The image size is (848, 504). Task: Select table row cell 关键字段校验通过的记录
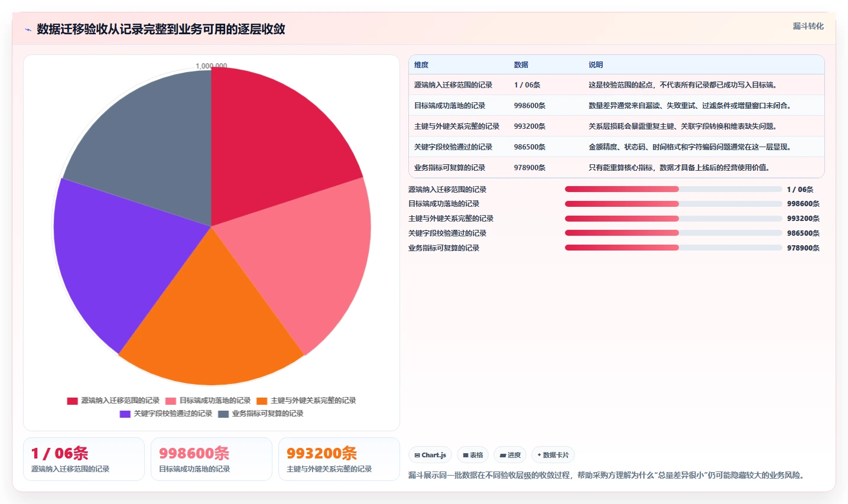click(453, 147)
